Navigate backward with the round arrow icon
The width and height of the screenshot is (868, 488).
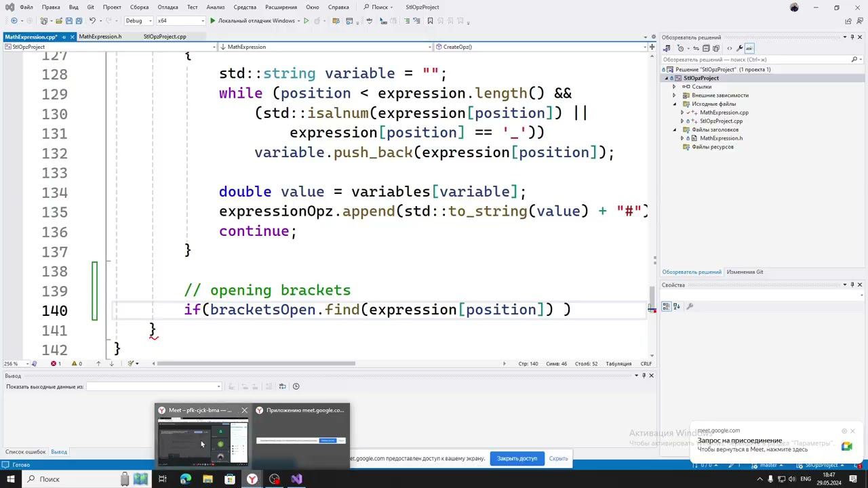point(14,21)
